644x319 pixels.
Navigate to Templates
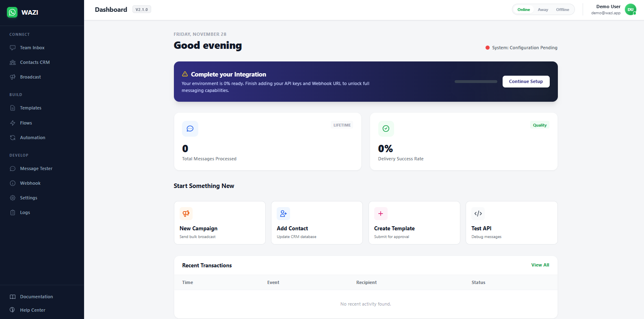click(x=42, y=108)
